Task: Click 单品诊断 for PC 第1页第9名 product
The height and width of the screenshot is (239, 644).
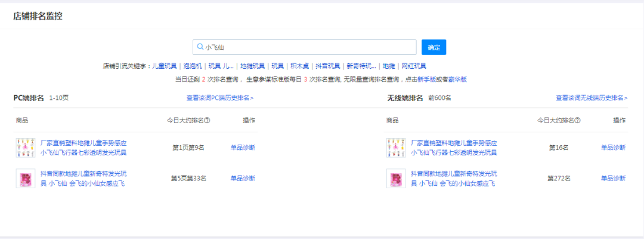Action: (243, 148)
